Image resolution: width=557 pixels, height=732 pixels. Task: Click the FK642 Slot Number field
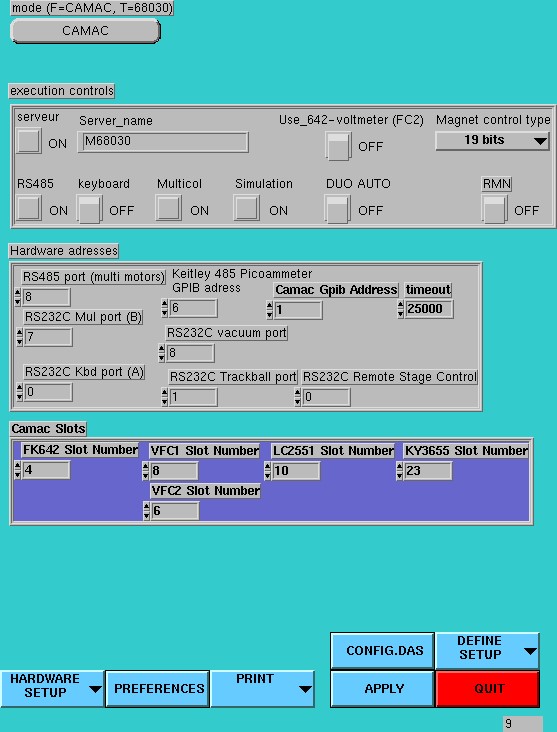pos(46,470)
